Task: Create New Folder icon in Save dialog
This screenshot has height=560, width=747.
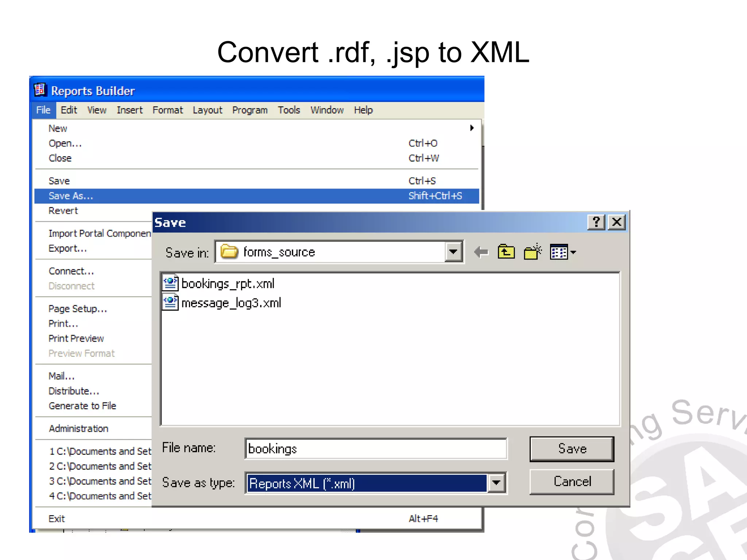Action: pyautogui.click(x=533, y=252)
